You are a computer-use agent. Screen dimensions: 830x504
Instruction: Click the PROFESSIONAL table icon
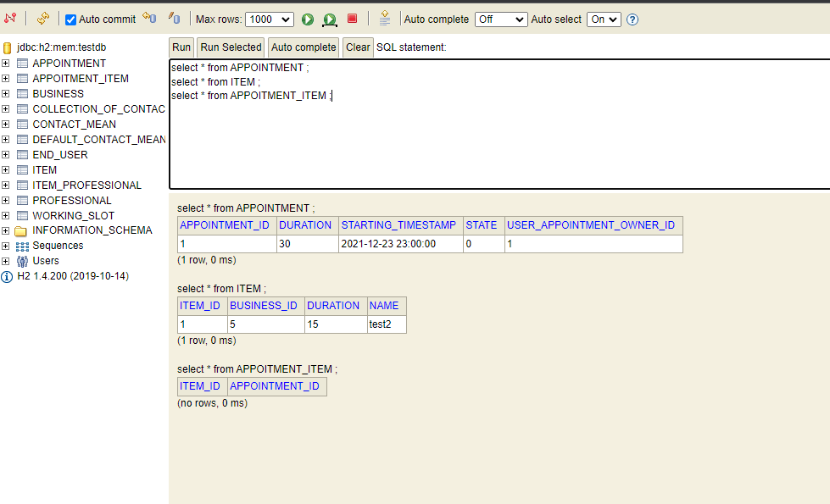[22, 201]
